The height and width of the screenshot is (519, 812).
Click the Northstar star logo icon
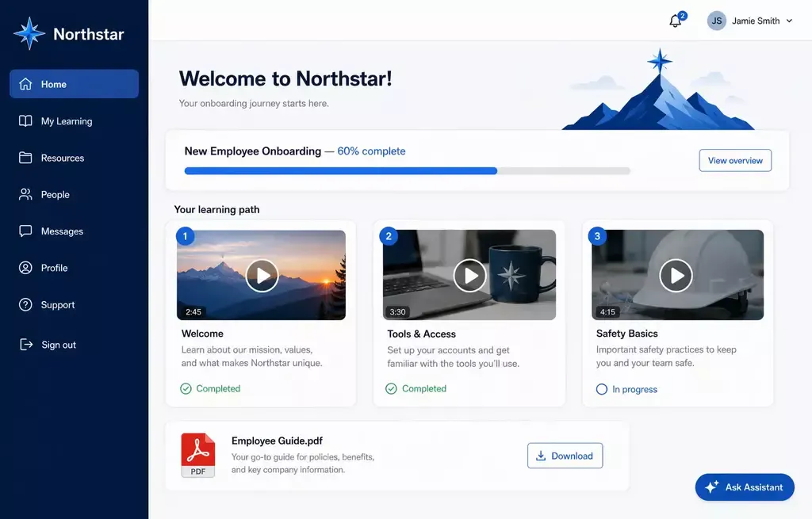pyautogui.click(x=29, y=33)
